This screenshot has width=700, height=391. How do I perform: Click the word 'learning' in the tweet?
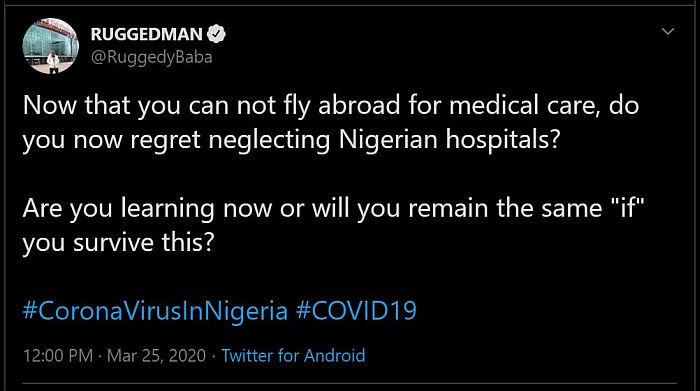168,209
